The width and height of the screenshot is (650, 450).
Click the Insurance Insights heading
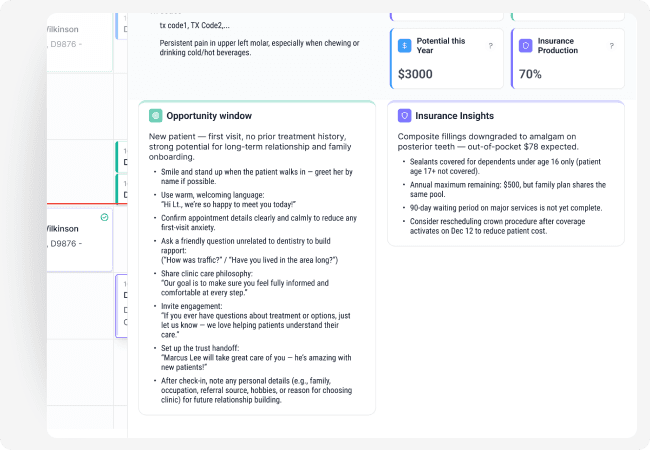coord(454,115)
